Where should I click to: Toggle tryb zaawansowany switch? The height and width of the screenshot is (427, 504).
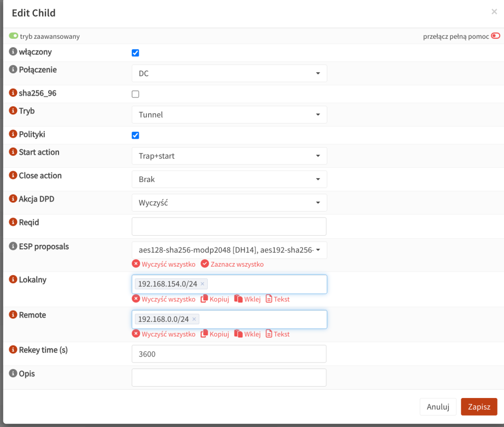14,36
